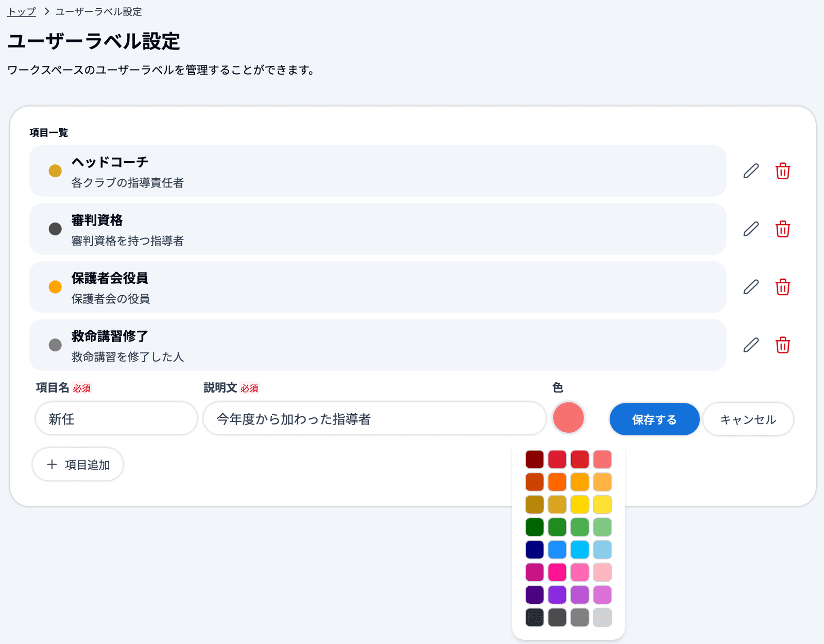
Task: Delete the 救命講習修了 label with trash icon
Action: point(783,345)
